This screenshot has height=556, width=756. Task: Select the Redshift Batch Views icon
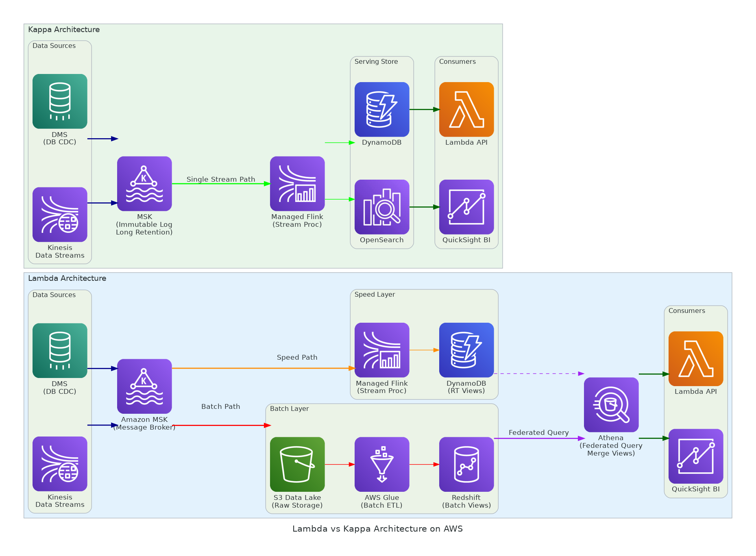466,464
